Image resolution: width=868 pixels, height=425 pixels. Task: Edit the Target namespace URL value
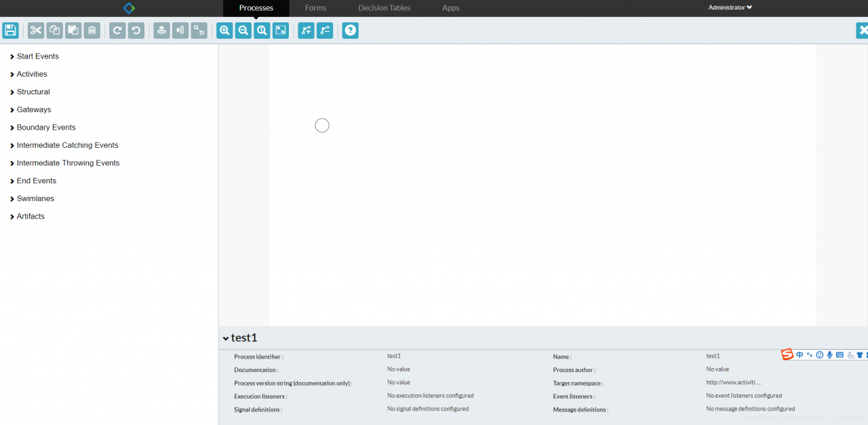(x=734, y=382)
